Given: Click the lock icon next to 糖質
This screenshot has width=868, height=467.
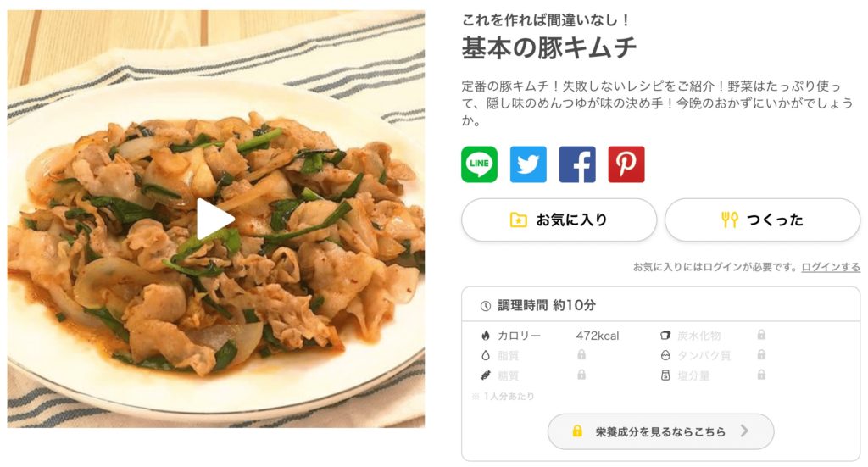Looking at the screenshot, I should point(581,375).
